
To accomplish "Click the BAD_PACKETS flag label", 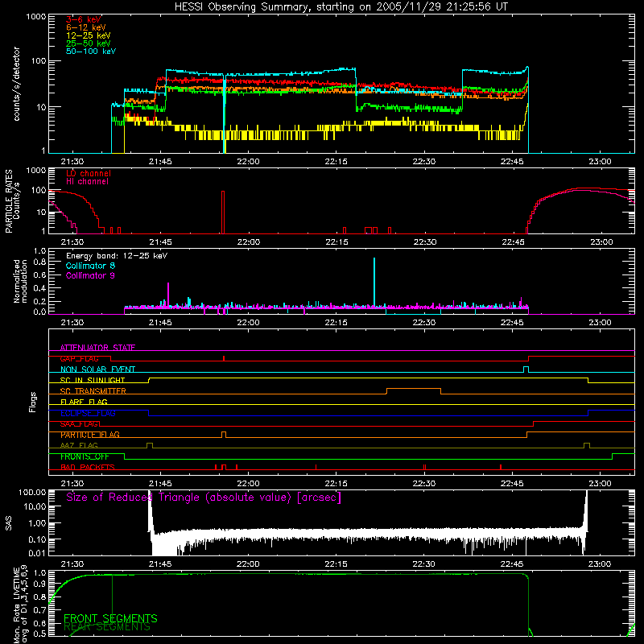I will coord(88,467).
